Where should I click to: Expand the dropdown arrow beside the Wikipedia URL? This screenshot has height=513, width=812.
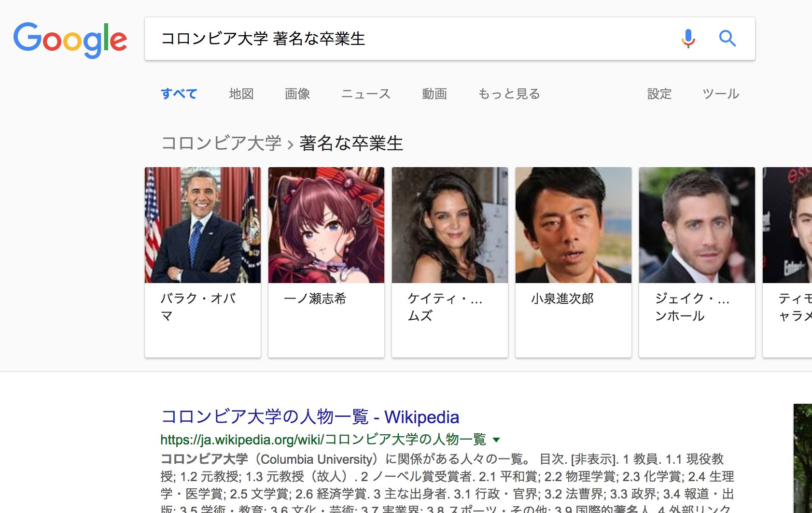point(496,440)
